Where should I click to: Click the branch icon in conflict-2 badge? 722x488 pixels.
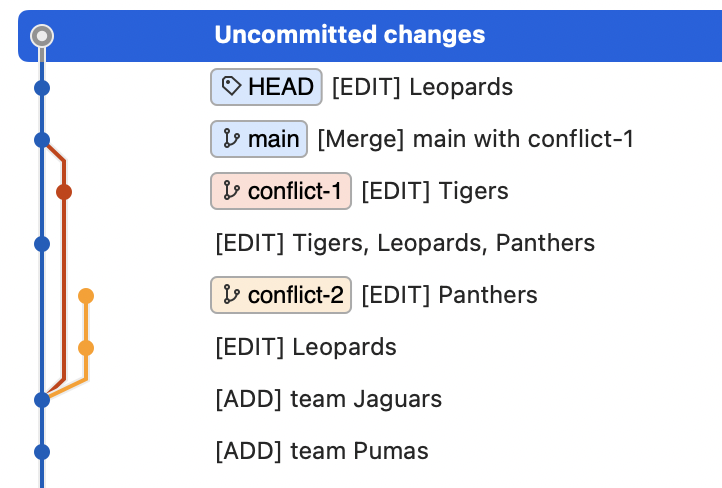(x=231, y=295)
